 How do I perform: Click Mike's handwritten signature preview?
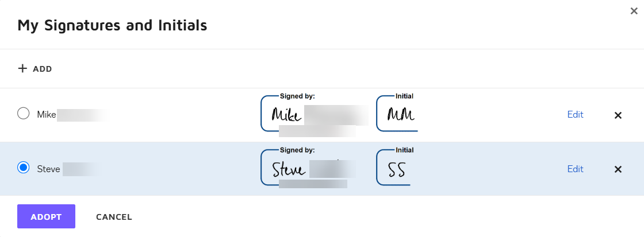point(286,114)
